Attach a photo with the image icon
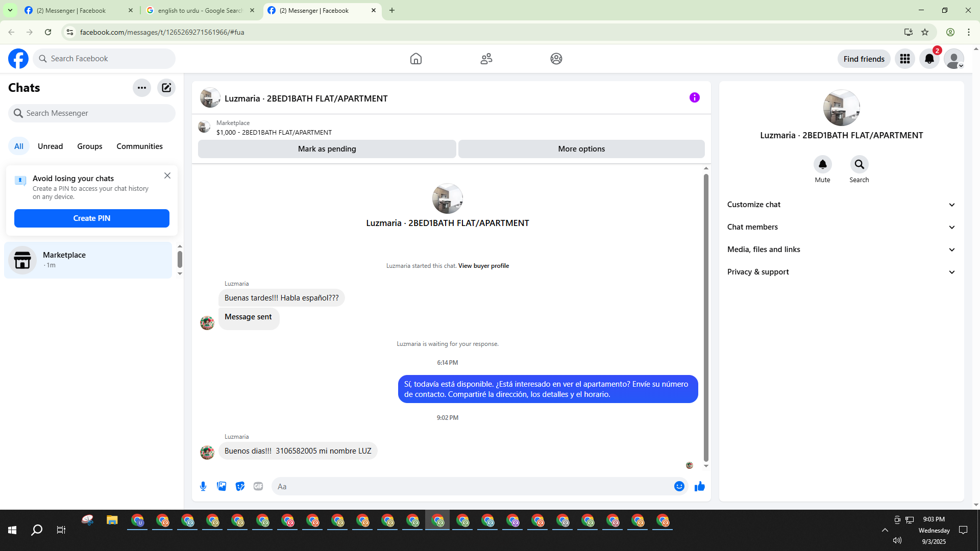Screen dimensions: 980x551 222,486
